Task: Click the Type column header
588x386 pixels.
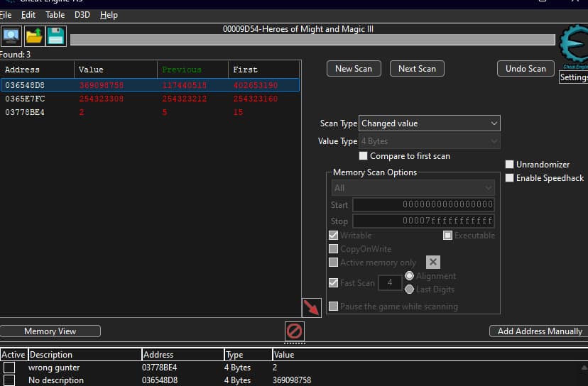Action: coord(249,355)
